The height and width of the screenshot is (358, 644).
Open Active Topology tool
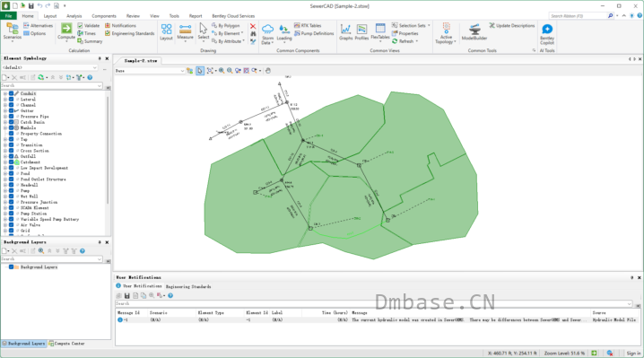(x=446, y=33)
